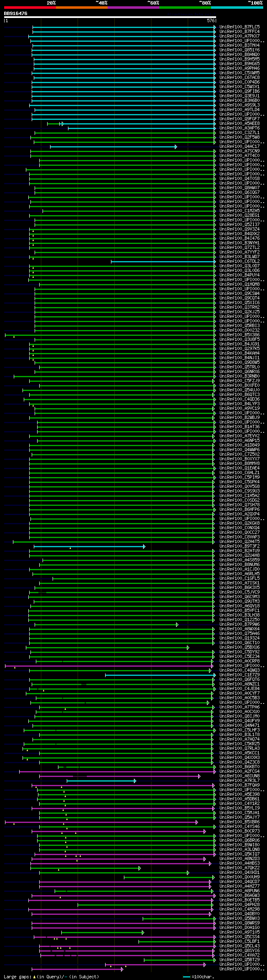Select hit label UniRef100_Q8AW07
Screen dimensions: 267x980
239,188
